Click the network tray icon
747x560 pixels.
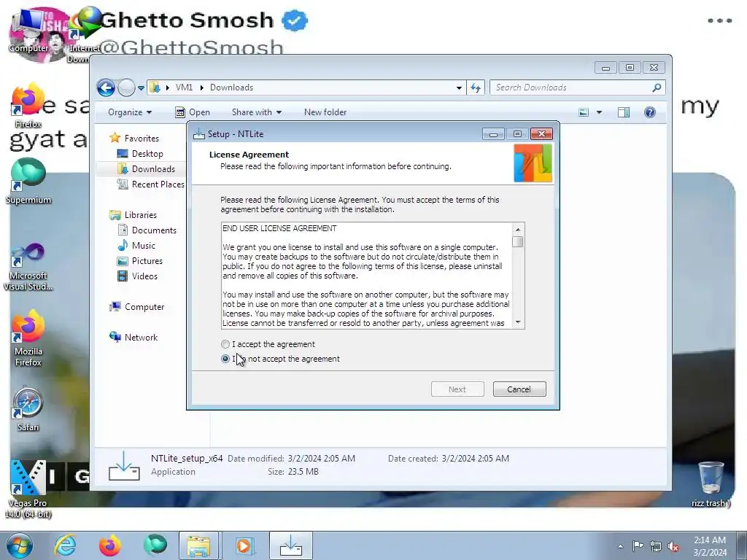[656, 546]
